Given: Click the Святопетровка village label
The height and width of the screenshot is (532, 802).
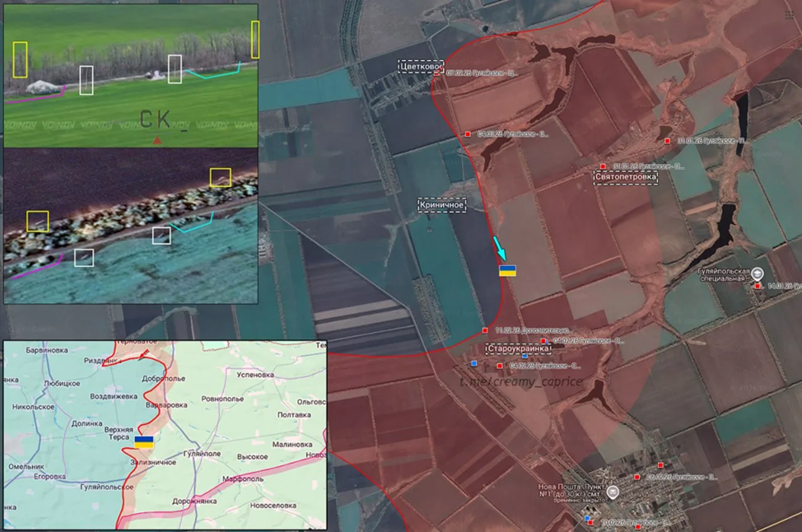Looking at the screenshot, I should pos(626,177).
